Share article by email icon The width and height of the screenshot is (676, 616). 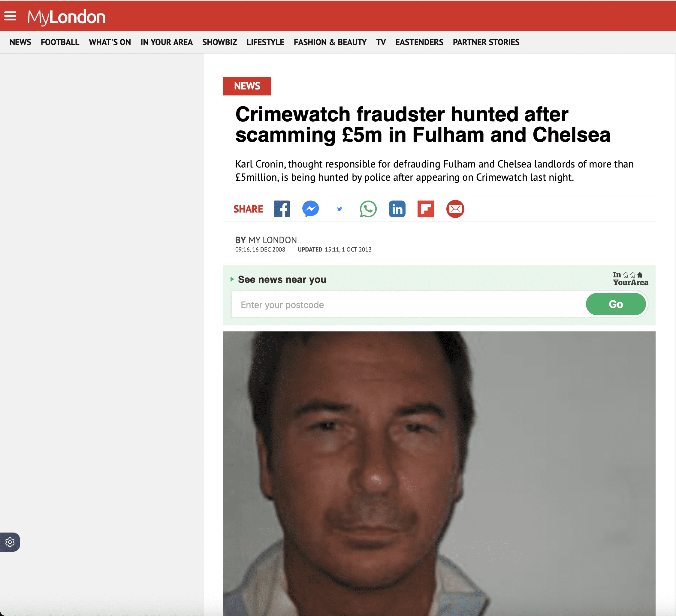coord(455,209)
